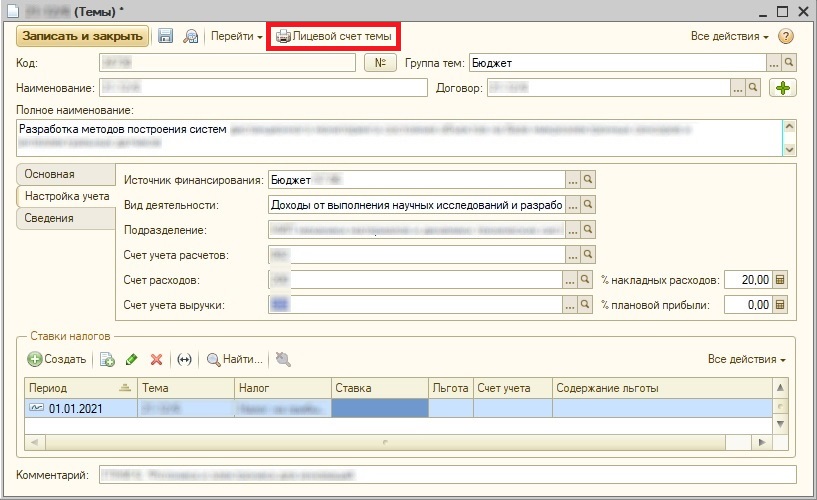The height and width of the screenshot is (500, 817).
Task: Click the Записать и закрыть button
Action: click(x=82, y=36)
